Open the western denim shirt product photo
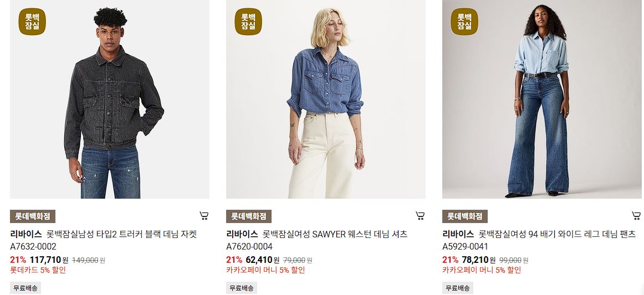Screen dimensions: 644x295 [326, 99]
